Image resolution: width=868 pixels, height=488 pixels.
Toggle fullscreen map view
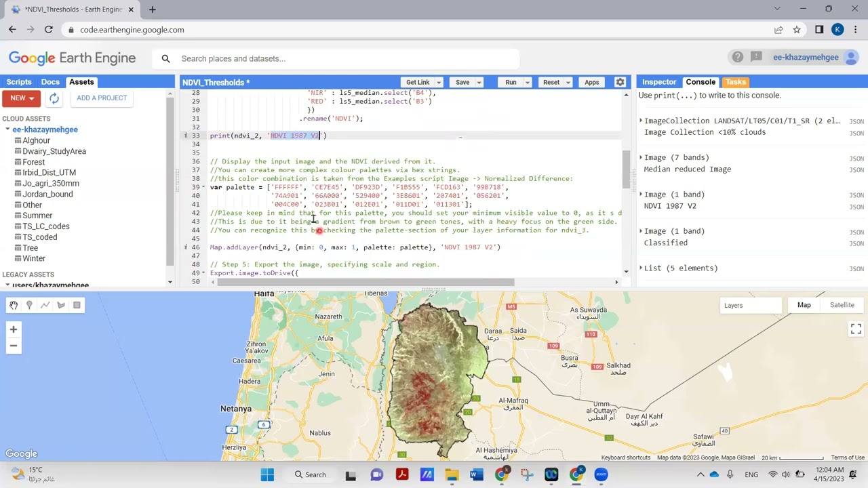[856, 329]
